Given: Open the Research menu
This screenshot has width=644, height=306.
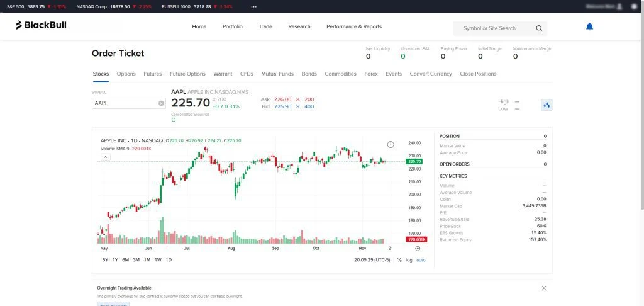Looking at the screenshot, I should [299, 26].
